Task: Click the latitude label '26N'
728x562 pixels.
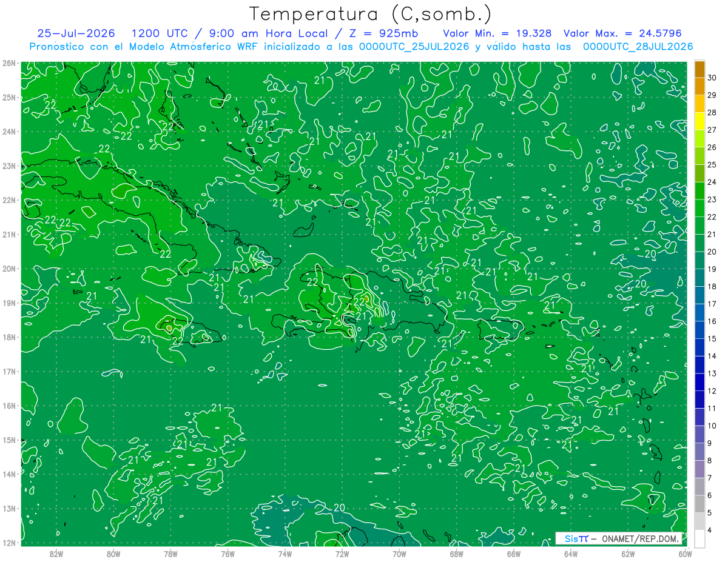Action: pyautogui.click(x=8, y=63)
